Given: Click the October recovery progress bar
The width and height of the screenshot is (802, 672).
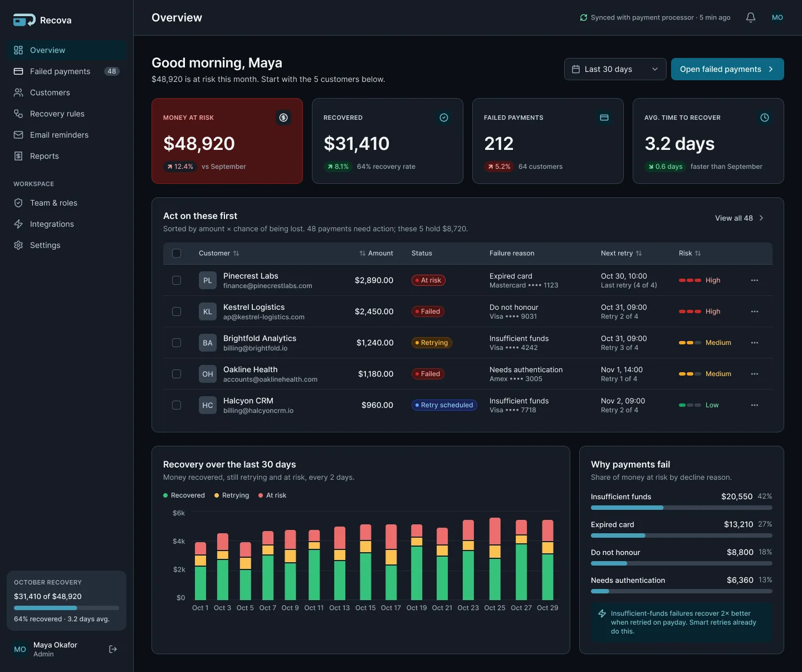Looking at the screenshot, I should coord(66,608).
